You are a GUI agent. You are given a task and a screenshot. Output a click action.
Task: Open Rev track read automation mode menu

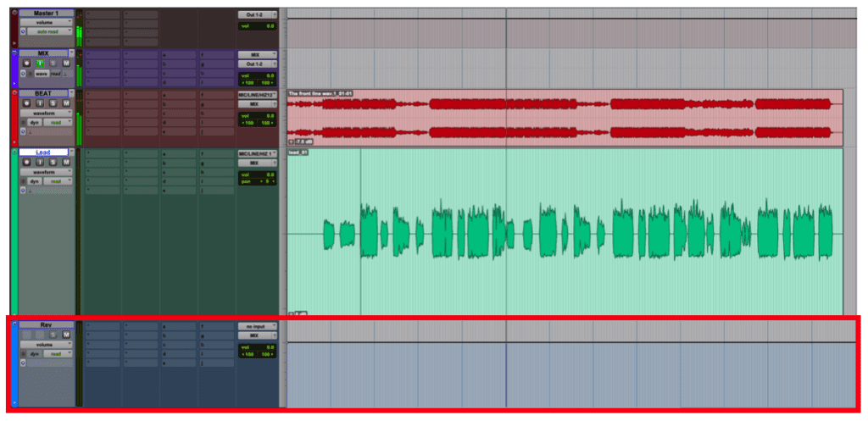tap(58, 353)
